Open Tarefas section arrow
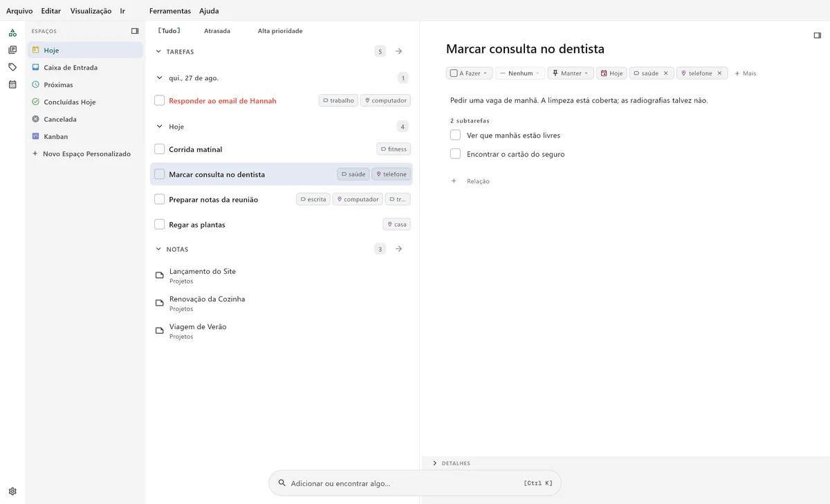The height and width of the screenshot is (504, 830). coord(398,51)
